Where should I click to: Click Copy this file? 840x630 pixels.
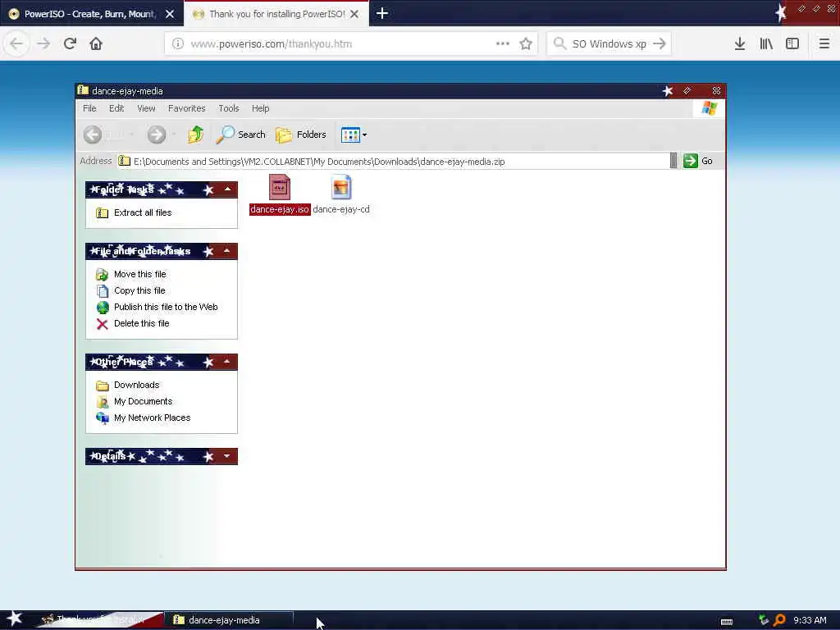point(130,290)
